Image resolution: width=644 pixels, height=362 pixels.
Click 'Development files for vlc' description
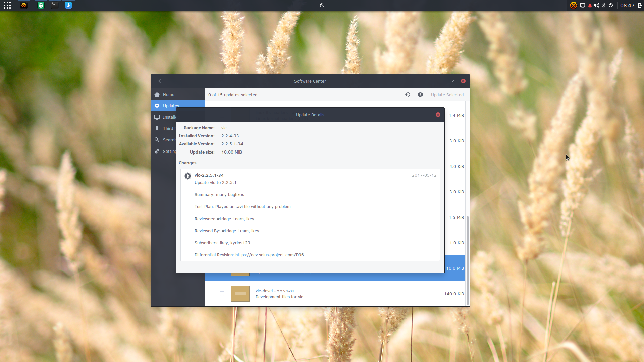tap(279, 297)
